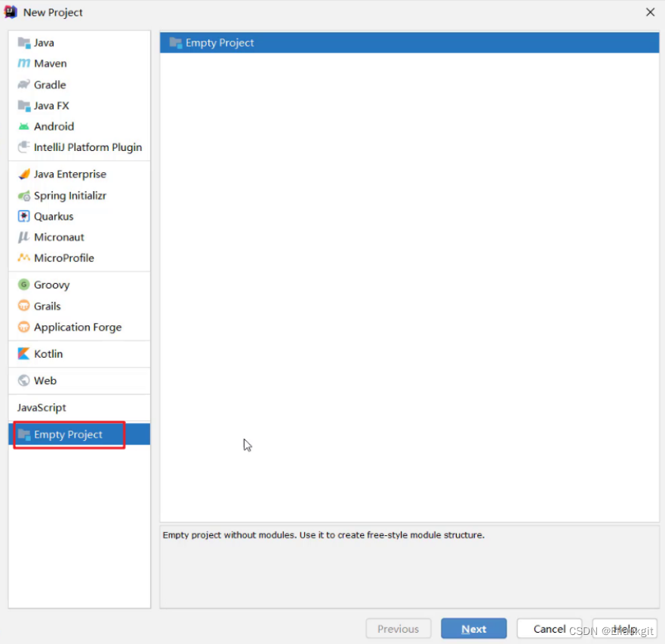Select the Micronaut mu icon
The width and height of the screenshot is (665, 644).
tap(23, 237)
